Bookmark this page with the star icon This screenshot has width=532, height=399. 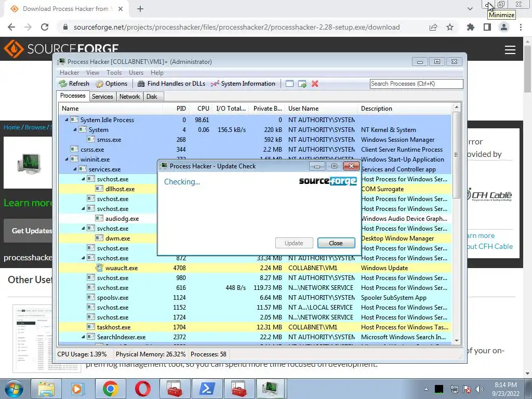tap(450, 27)
